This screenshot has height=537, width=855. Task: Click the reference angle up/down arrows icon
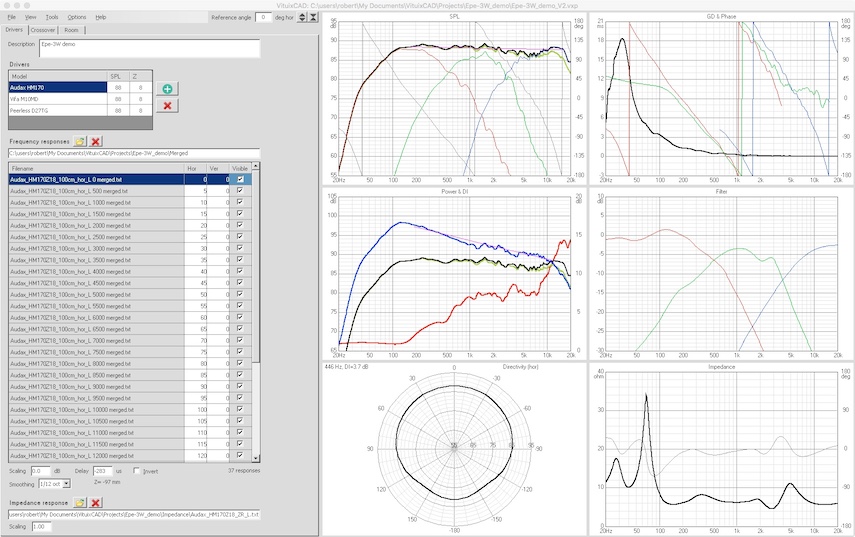pos(302,17)
